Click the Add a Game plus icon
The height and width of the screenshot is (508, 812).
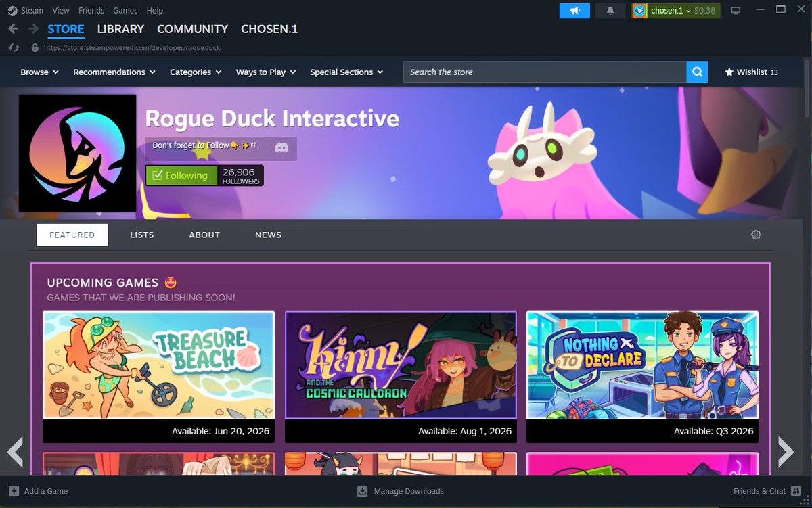(x=14, y=491)
